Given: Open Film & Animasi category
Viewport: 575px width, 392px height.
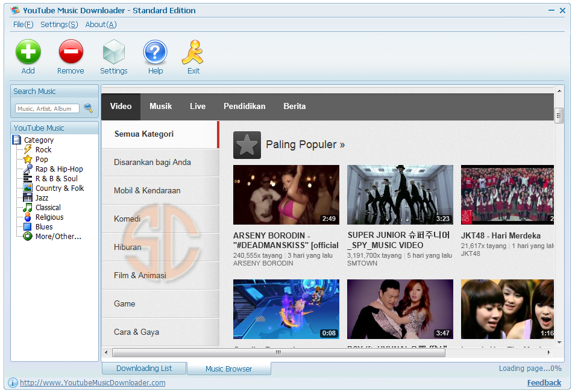Looking at the screenshot, I should pyautogui.click(x=160, y=276).
